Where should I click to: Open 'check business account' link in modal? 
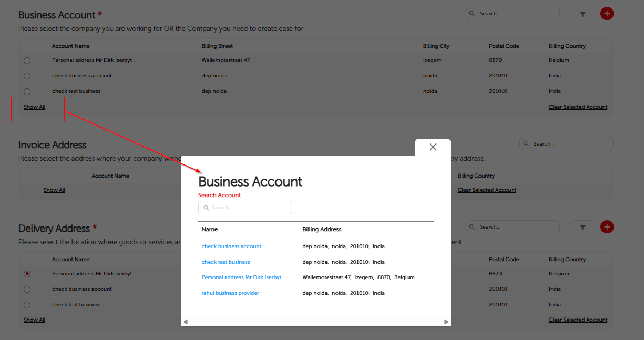point(231,246)
